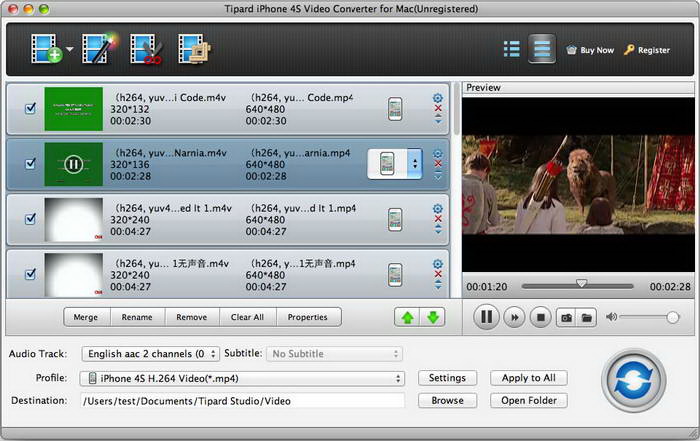Click the Add Video file icon
This screenshot has height=441, width=700.
coord(45,48)
